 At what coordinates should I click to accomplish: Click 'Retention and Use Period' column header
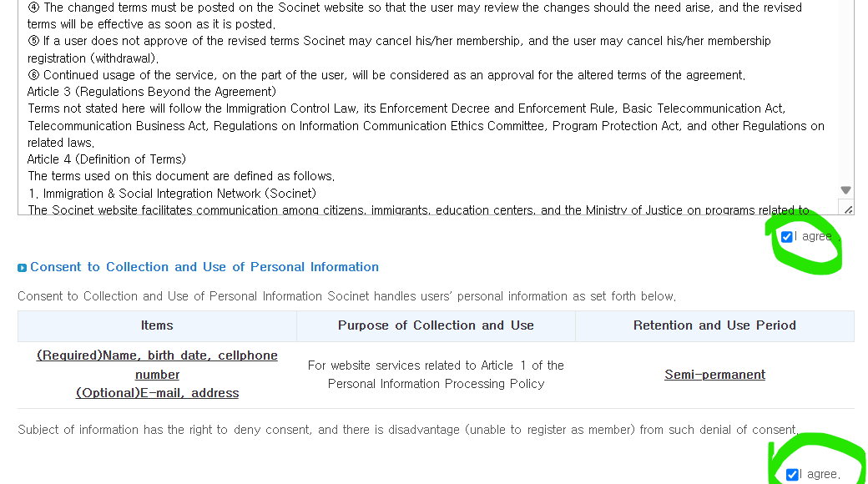[714, 325]
